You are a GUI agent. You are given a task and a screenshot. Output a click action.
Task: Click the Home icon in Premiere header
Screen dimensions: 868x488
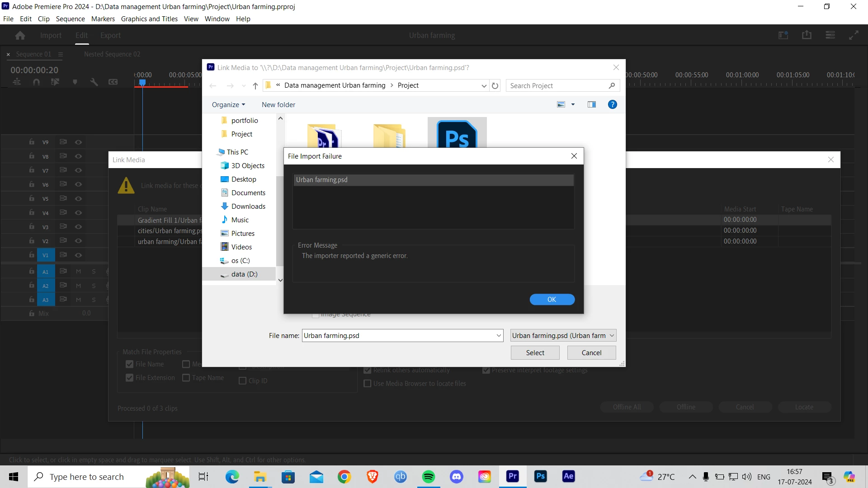tap(20, 35)
